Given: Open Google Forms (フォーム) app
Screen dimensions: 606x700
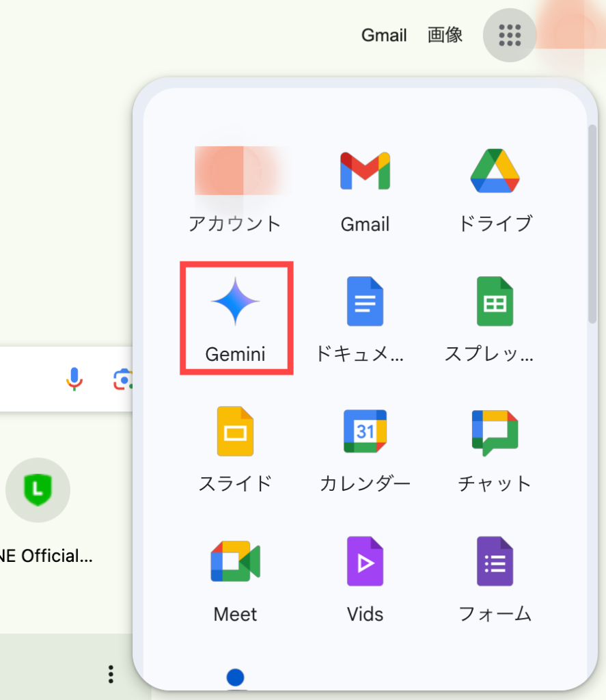Looking at the screenshot, I should (495, 579).
